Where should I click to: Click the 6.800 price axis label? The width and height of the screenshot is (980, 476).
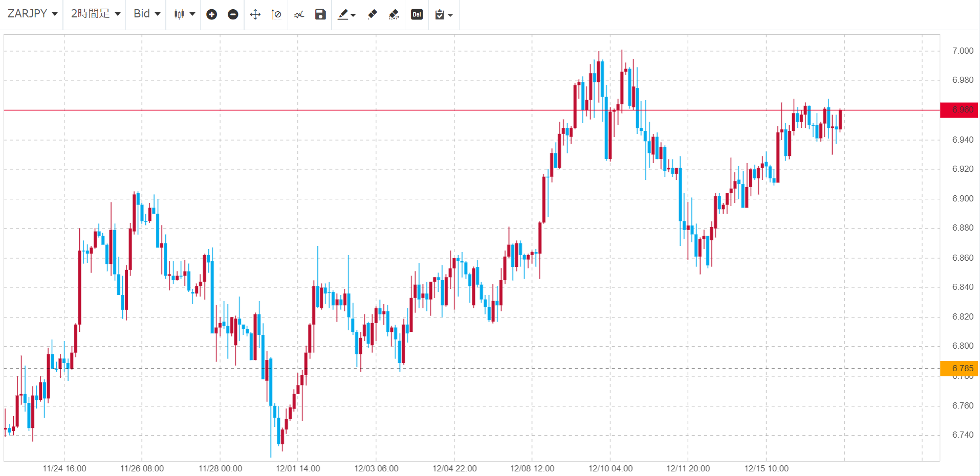[963, 346]
